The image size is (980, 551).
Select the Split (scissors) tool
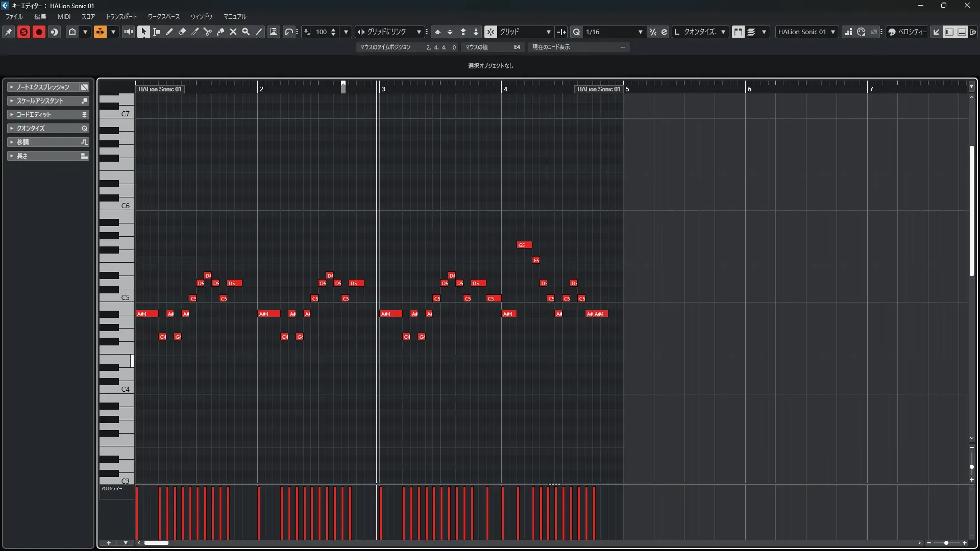coord(208,32)
